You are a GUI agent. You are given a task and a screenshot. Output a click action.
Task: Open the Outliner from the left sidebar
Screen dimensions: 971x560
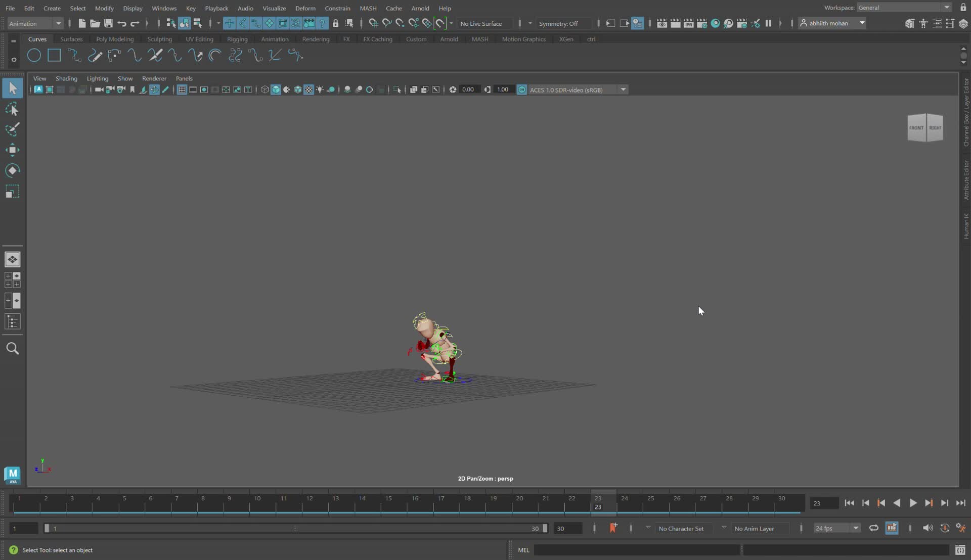(x=13, y=322)
